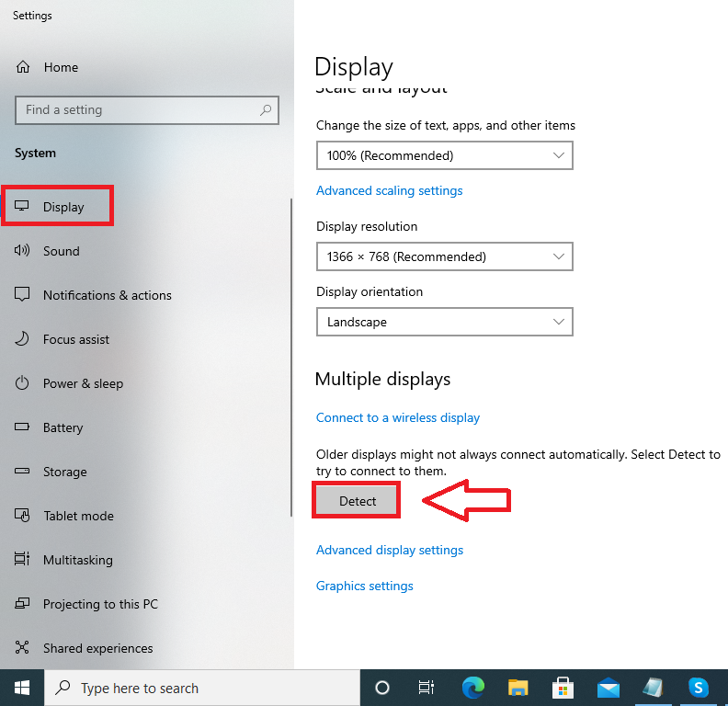Image resolution: width=728 pixels, height=706 pixels.
Task: Click the Projecting to this PC icon
Action: (22, 603)
